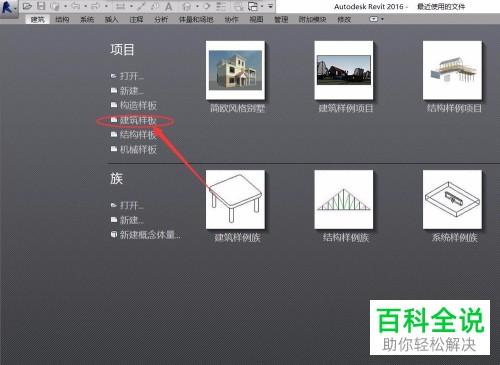The width and height of the screenshot is (500, 365).
Task: Click the Undo arrow icon
Action: (x=76, y=6)
